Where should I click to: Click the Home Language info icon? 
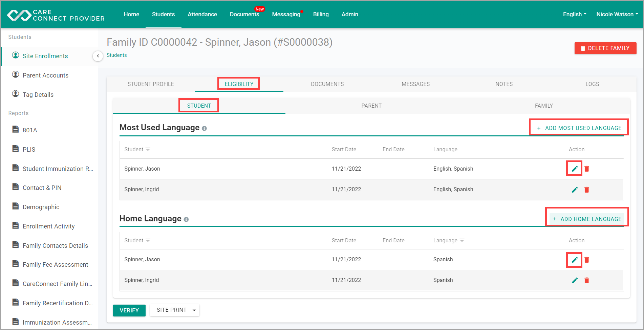click(186, 219)
